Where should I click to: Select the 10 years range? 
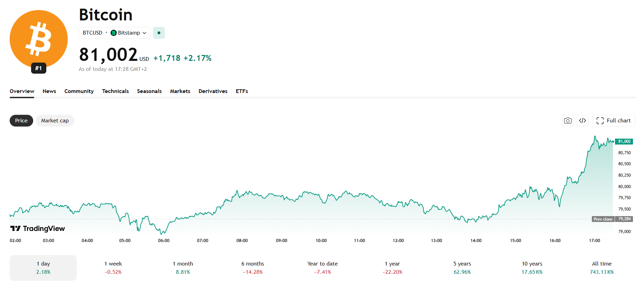tap(532, 268)
